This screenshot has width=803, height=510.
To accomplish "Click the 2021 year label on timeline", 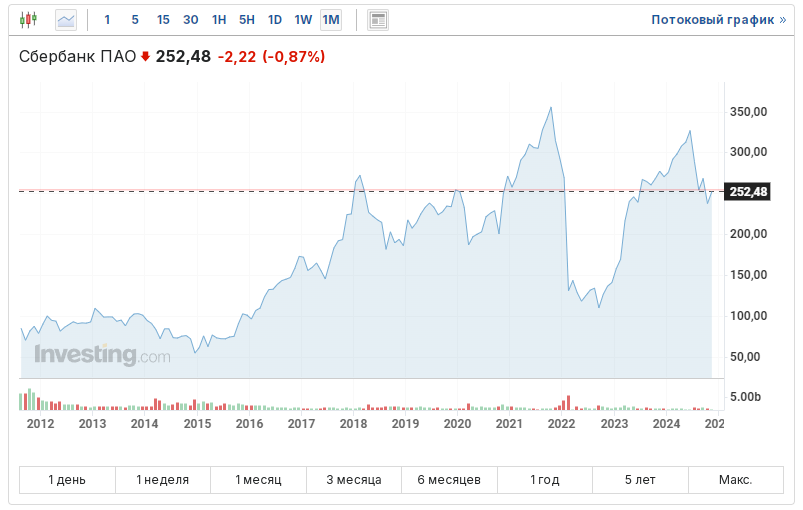I will tap(509, 423).
